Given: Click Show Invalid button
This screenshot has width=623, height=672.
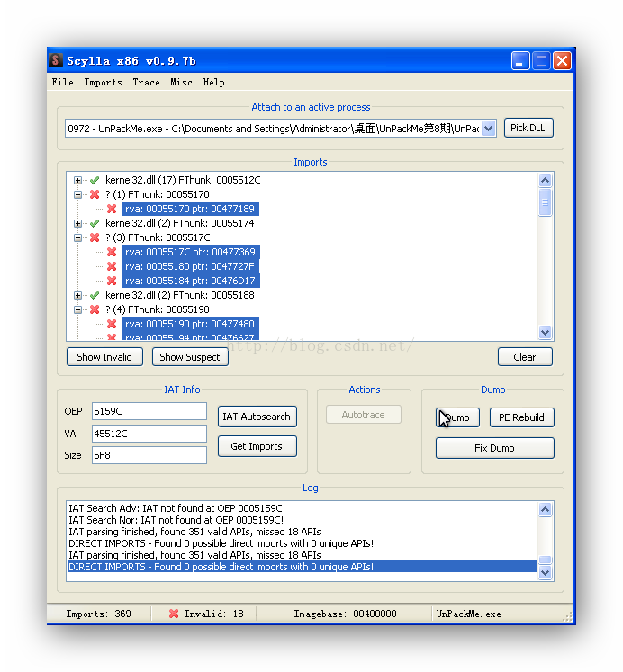Looking at the screenshot, I should point(104,357).
